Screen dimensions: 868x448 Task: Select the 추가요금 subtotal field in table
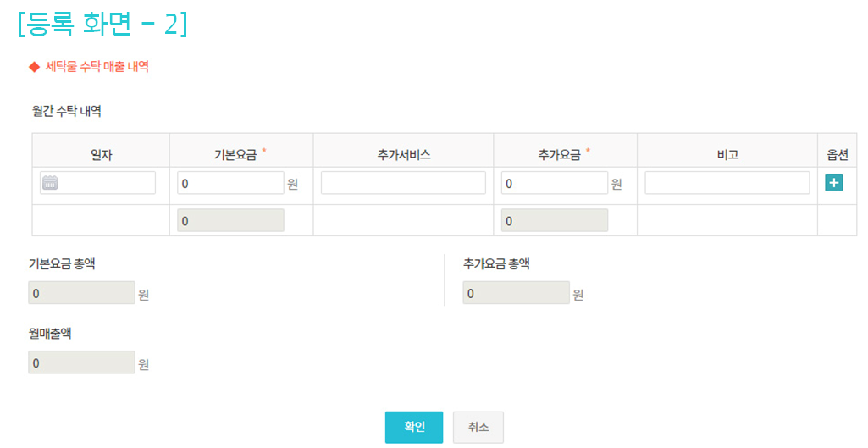[555, 220]
